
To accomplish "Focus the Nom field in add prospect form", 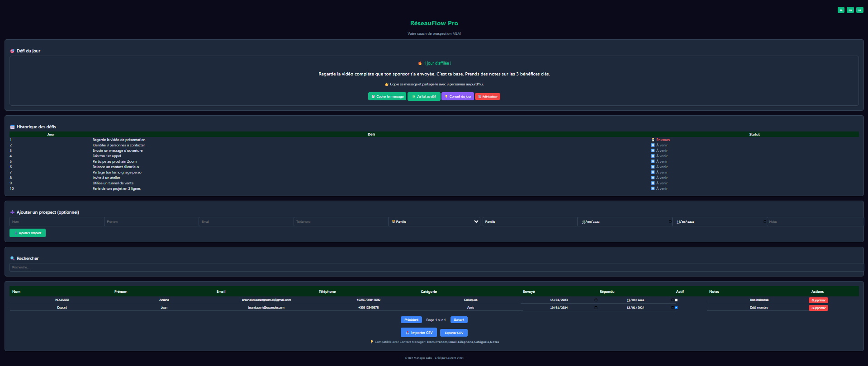I will (57, 221).
